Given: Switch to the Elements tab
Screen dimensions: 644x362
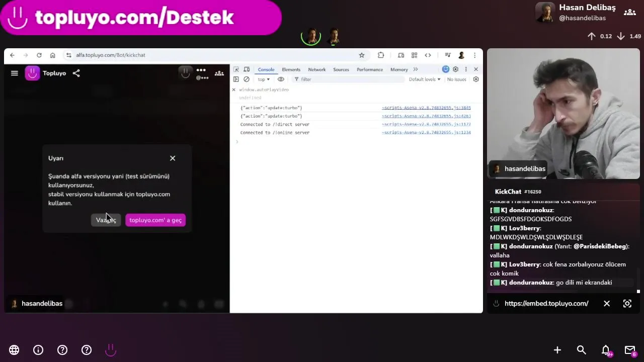Looking at the screenshot, I should click(x=291, y=69).
